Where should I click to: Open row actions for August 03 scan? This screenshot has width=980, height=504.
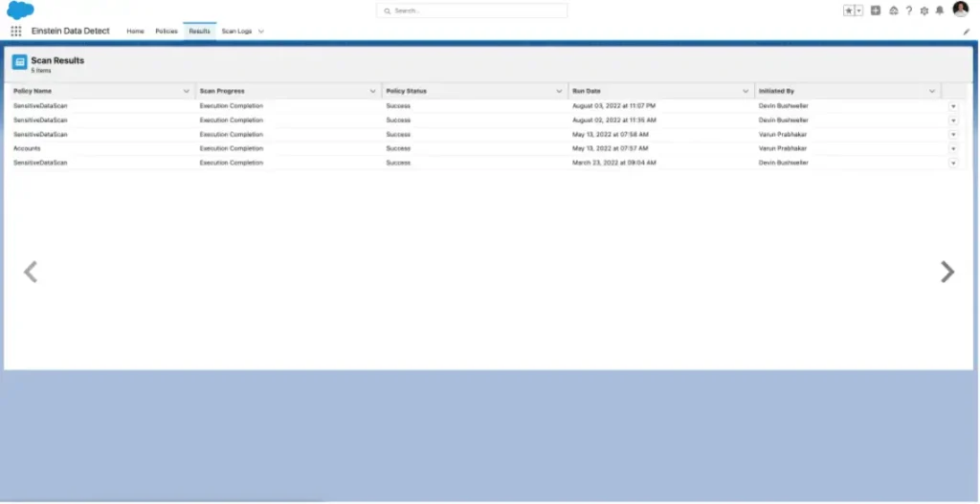coord(953,106)
